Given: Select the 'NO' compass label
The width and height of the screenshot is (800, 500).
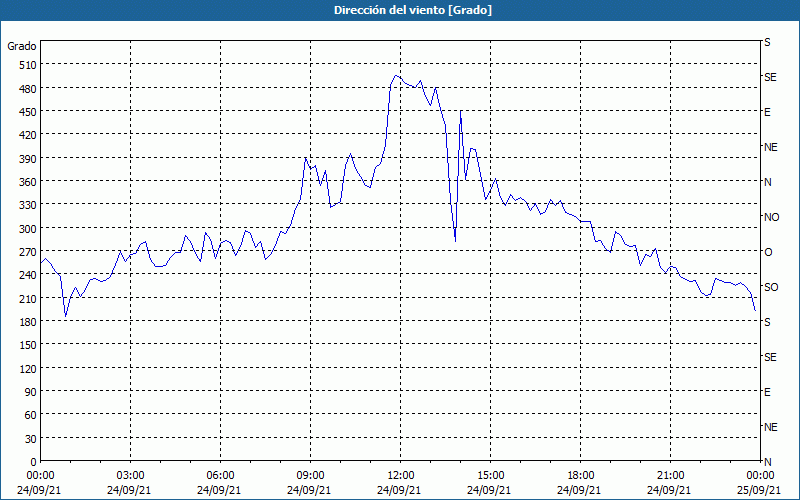Looking at the screenshot, I should pyautogui.click(x=772, y=217).
